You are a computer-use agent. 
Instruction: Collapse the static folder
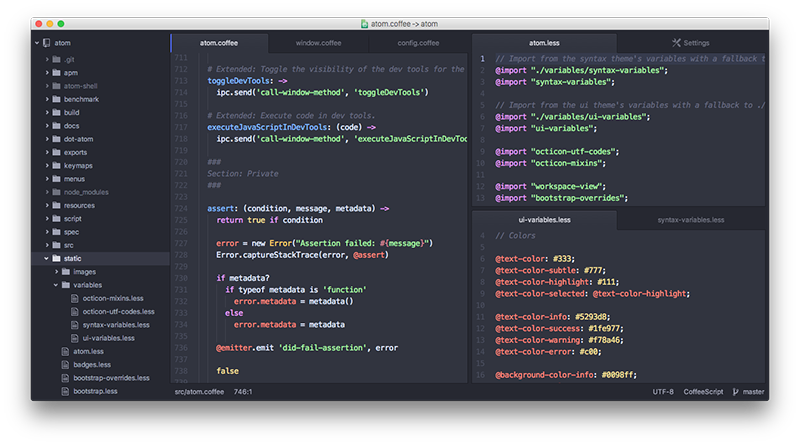coord(46,258)
